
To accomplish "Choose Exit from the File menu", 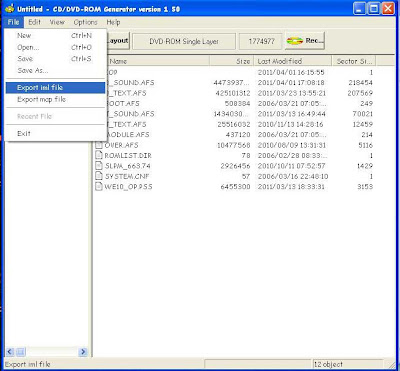I will point(55,134).
